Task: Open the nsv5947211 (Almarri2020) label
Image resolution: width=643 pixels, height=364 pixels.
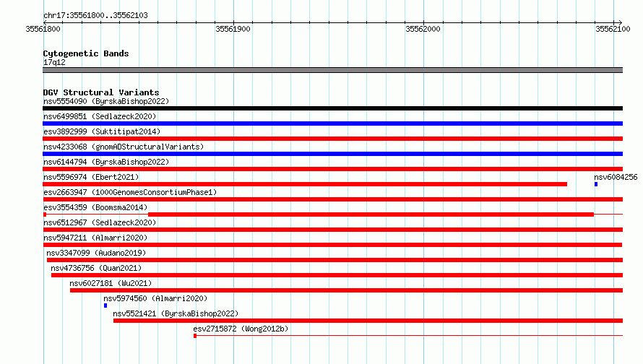Action: [x=95, y=238]
